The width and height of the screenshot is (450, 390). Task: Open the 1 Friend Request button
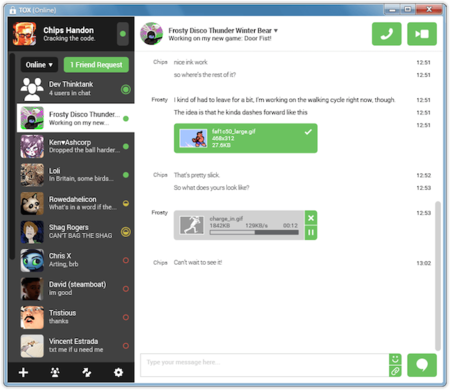[96, 65]
